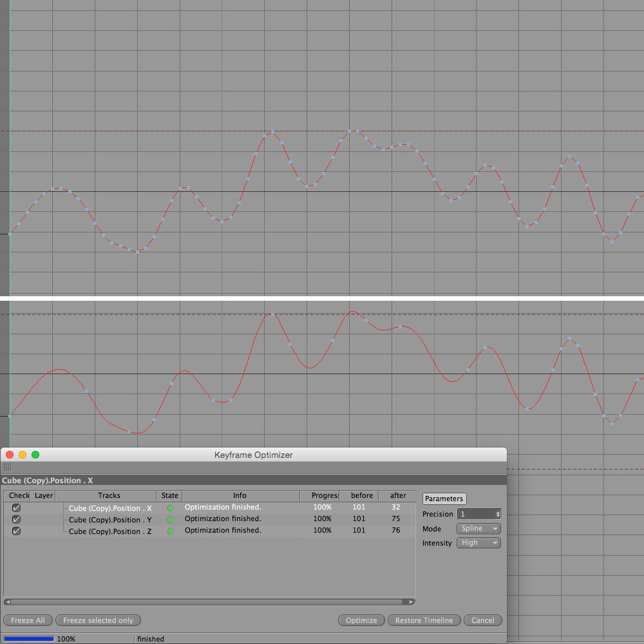644x644 pixels.
Task: Click Freeze selected only
Action: click(x=98, y=620)
